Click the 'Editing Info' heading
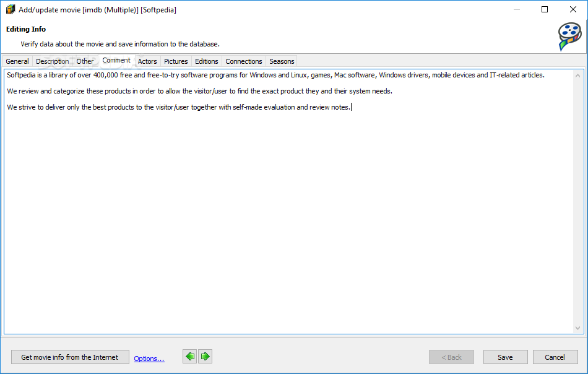 point(26,29)
